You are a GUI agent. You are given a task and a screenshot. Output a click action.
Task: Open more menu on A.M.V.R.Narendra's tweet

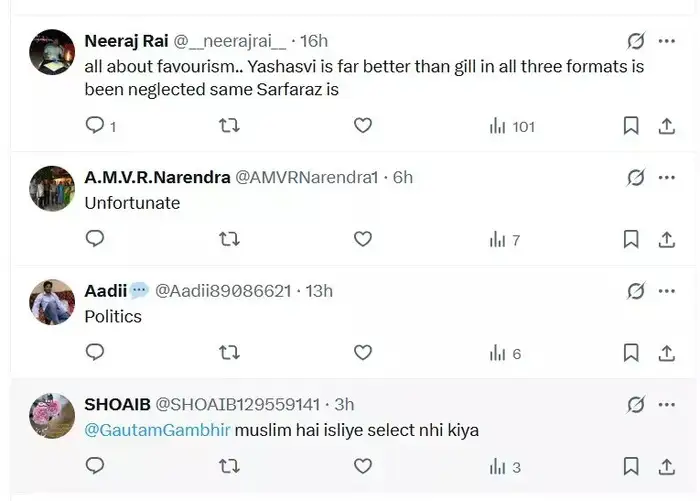667,177
